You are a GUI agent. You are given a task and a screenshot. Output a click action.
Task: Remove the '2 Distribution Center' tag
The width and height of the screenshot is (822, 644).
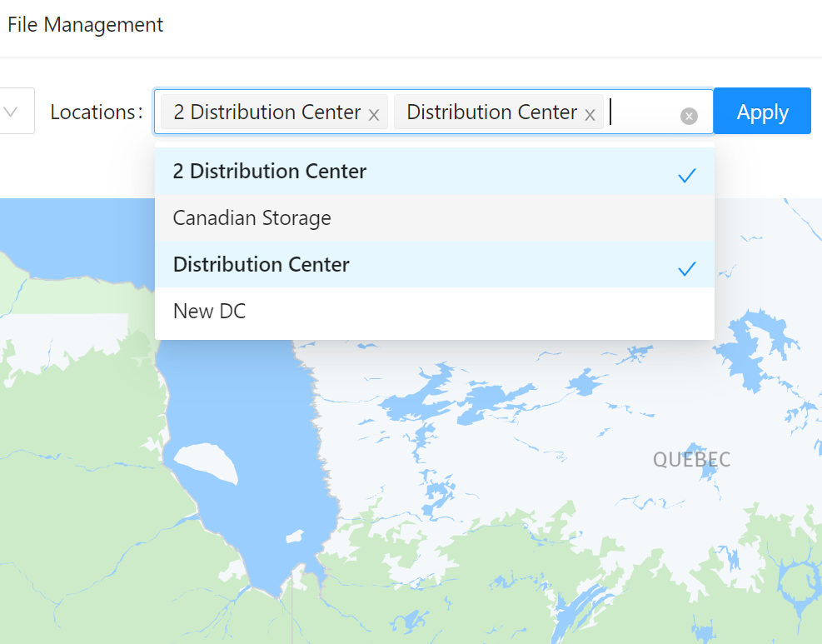tap(374, 114)
